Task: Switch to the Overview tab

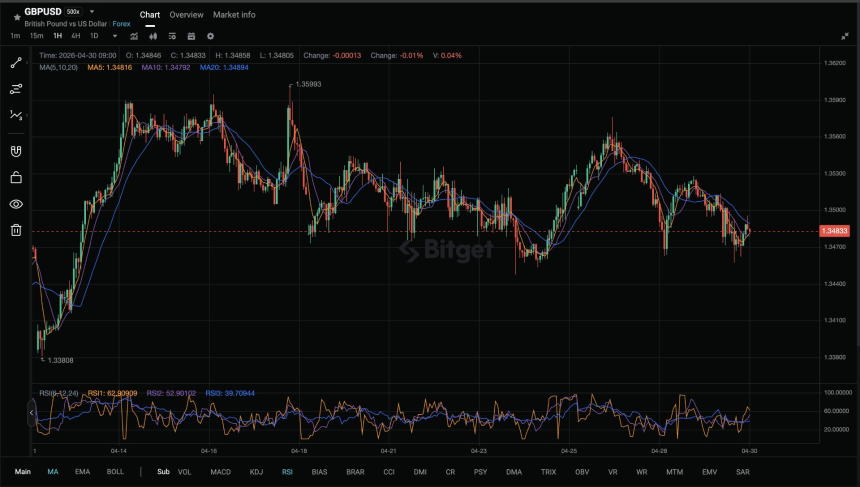Action: click(186, 15)
